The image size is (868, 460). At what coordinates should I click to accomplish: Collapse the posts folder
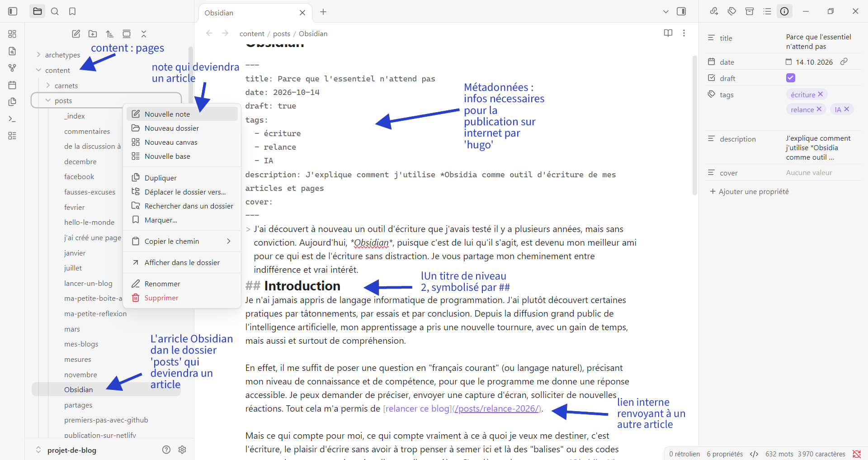(48, 100)
